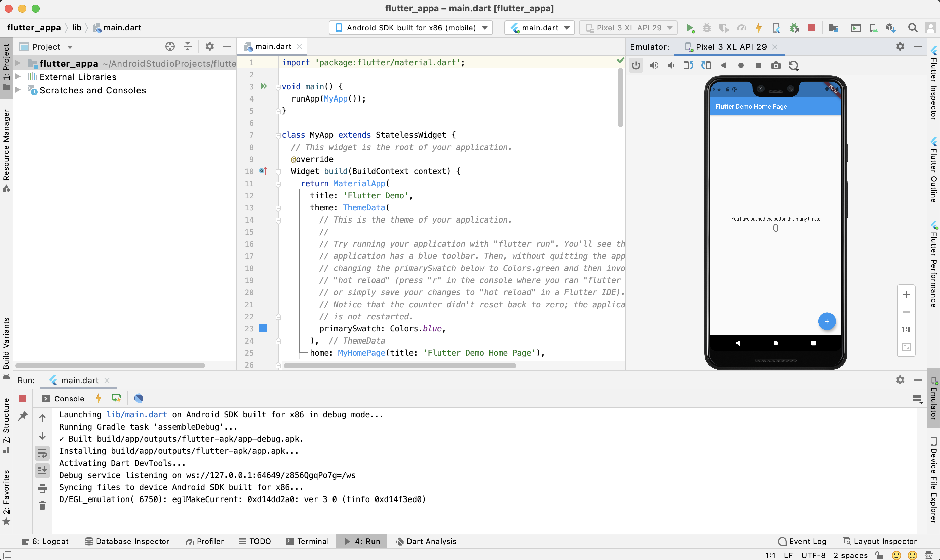This screenshot has width=940, height=560.
Task: Open the main.dart run configuration dropdown
Action: pyautogui.click(x=539, y=27)
